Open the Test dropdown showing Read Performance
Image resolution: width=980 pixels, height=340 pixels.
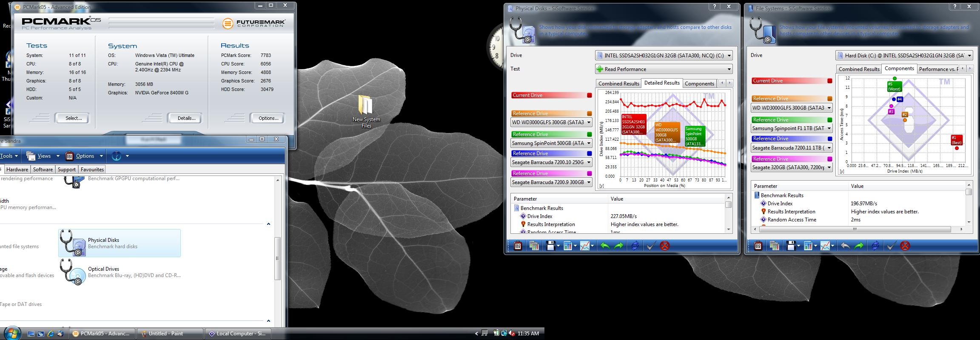664,69
